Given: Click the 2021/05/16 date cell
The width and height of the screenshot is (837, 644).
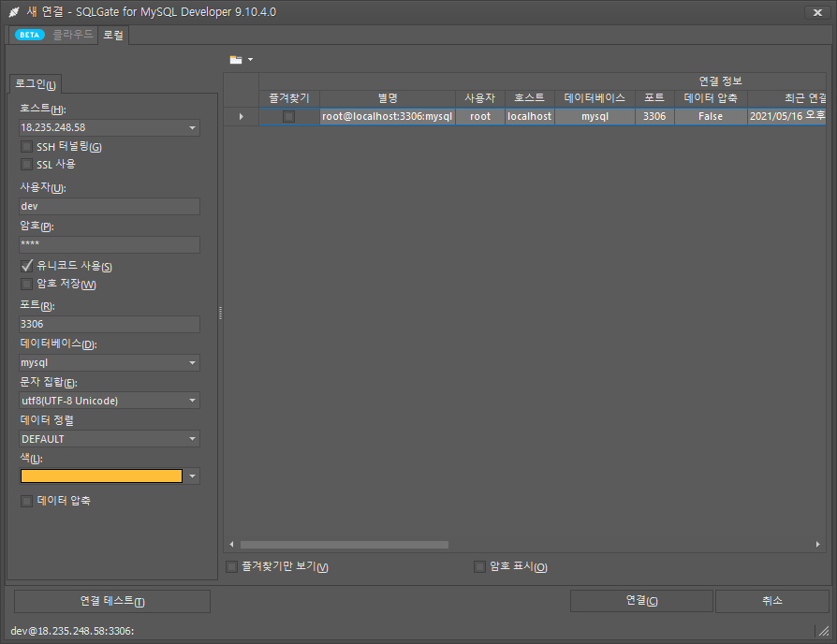Looking at the screenshot, I should click(786, 116).
